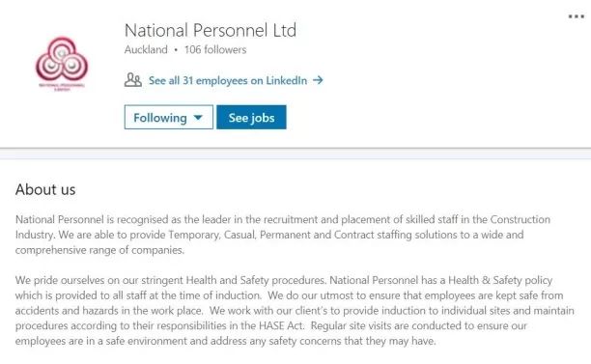Screen dimensions: 591x364
Task: Click the 'National Personnel Ltd' page title
Action: click(211, 30)
